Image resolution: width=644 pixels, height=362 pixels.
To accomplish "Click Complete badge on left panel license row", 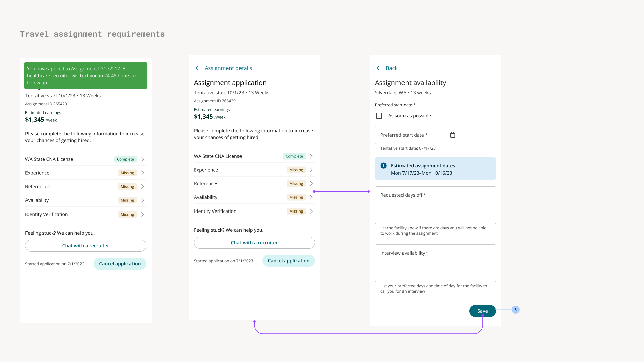I will click(125, 159).
